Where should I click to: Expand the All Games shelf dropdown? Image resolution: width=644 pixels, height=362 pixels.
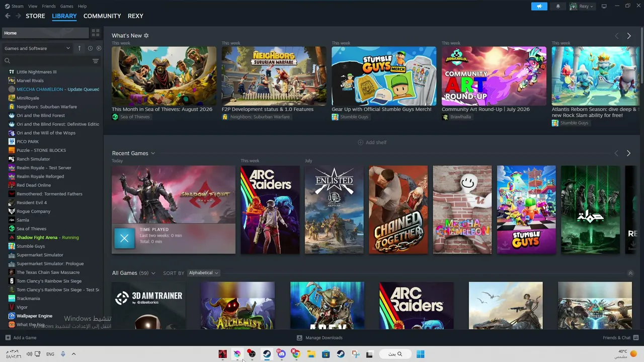153,273
